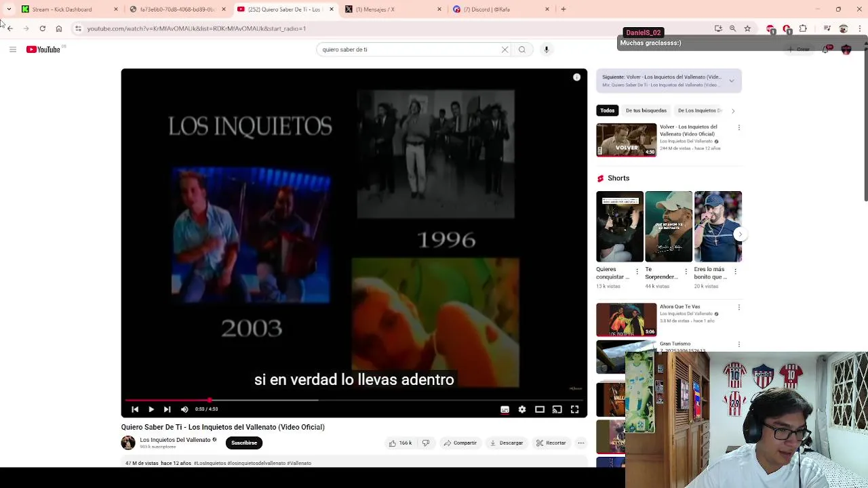
Task: Subscribe with the Suscribirse button
Action: click(244, 443)
